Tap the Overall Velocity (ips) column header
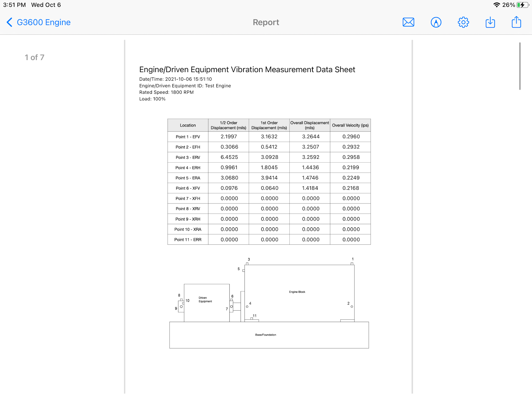Image resolution: width=532 pixels, height=399 pixels. coord(350,125)
